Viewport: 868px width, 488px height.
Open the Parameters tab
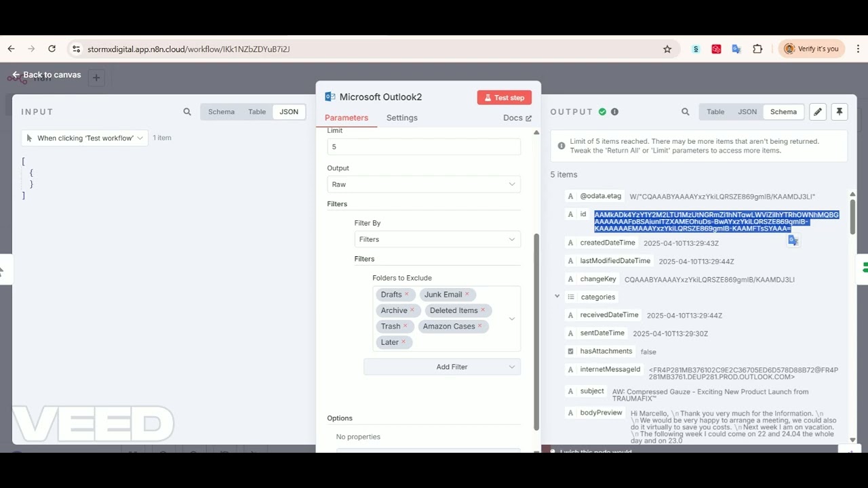(347, 118)
